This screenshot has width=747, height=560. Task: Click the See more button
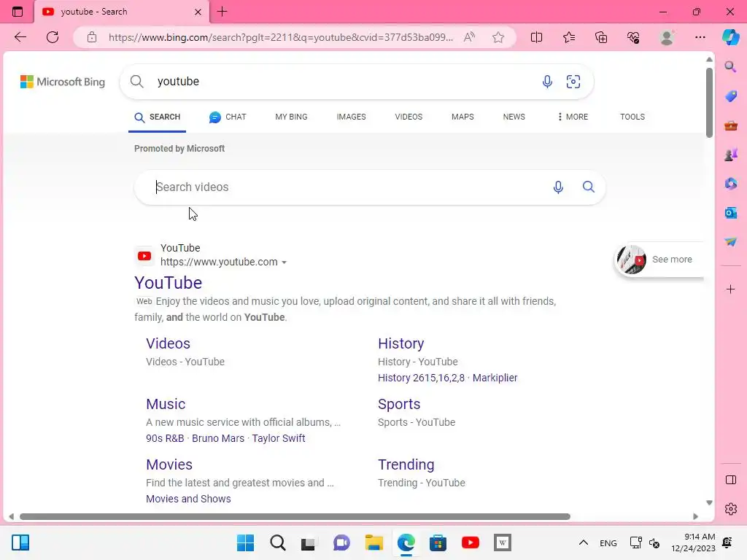pyautogui.click(x=659, y=260)
